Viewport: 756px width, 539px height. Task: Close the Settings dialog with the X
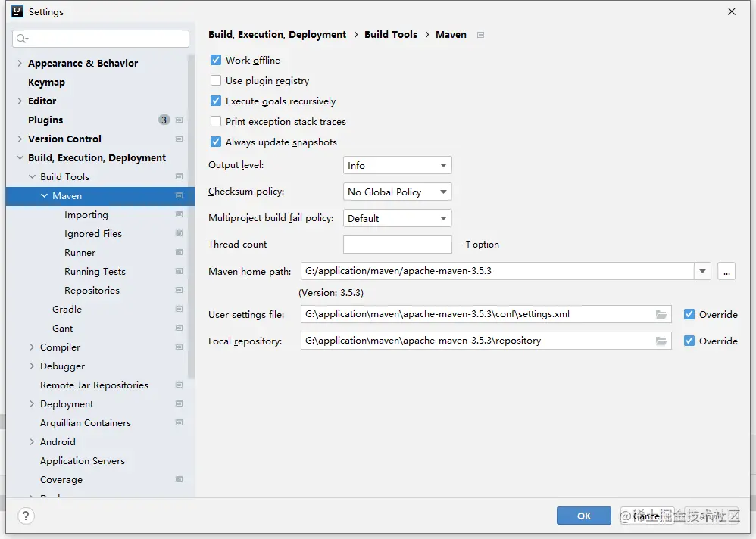point(732,11)
